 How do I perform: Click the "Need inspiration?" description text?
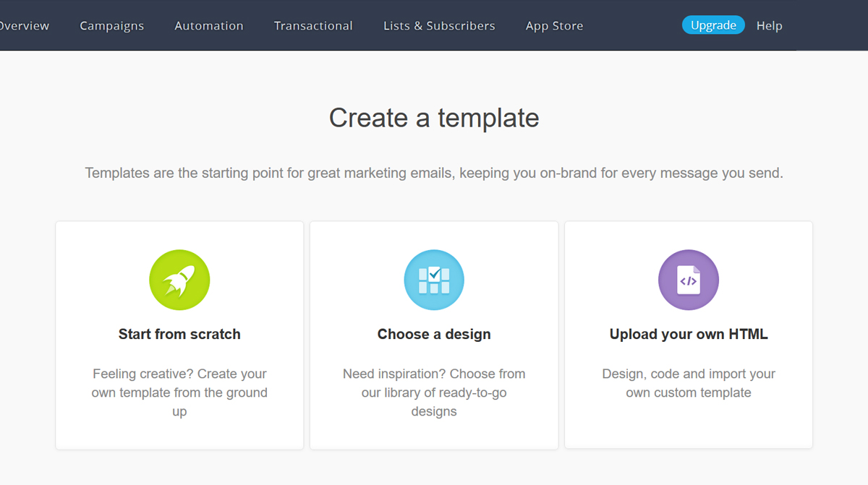coord(434,392)
